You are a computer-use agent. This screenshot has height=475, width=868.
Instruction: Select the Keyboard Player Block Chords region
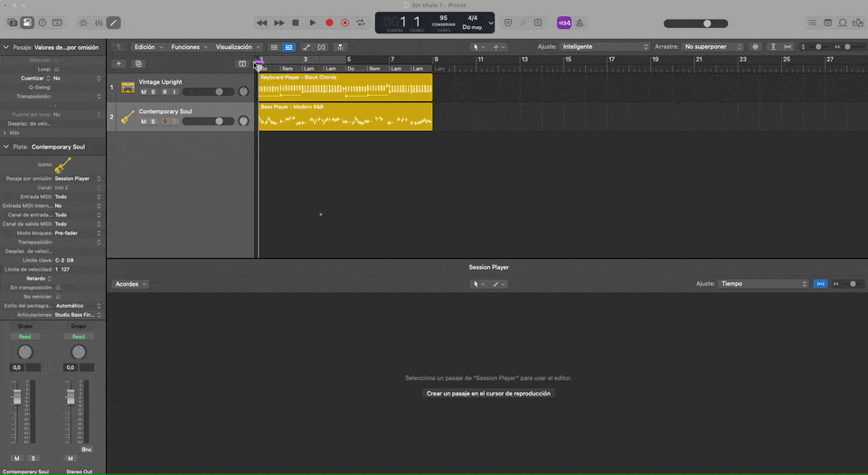pos(345,88)
